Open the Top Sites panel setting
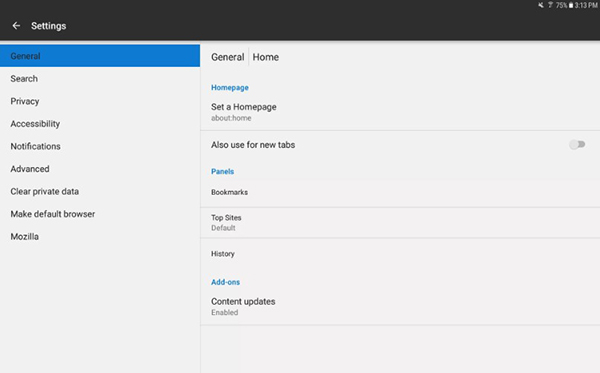The height and width of the screenshot is (373, 600). coord(400,223)
